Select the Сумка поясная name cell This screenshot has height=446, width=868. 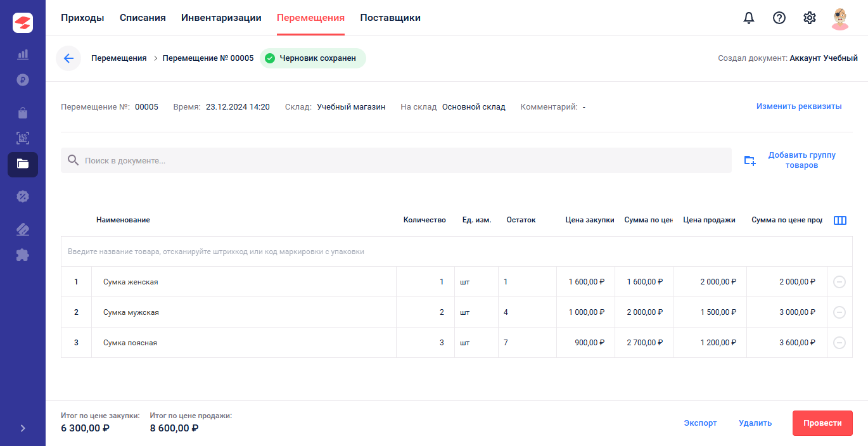pyautogui.click(x=244, y=343)
